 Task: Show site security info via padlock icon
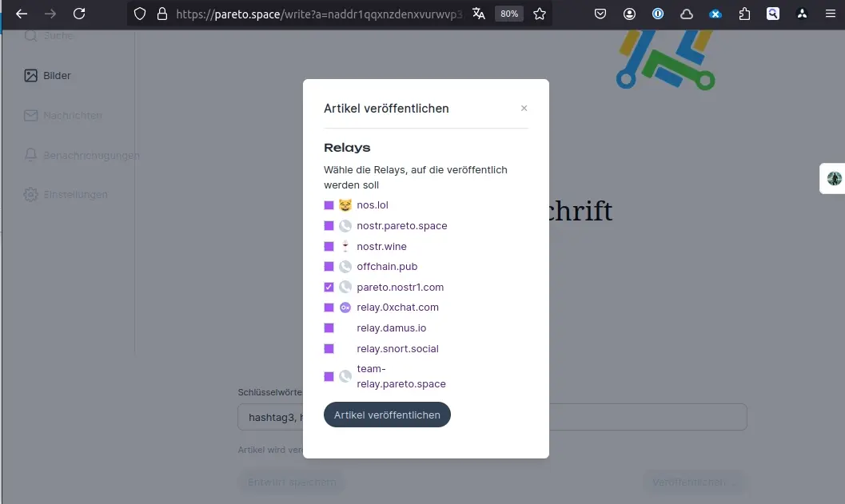(161, 14)
